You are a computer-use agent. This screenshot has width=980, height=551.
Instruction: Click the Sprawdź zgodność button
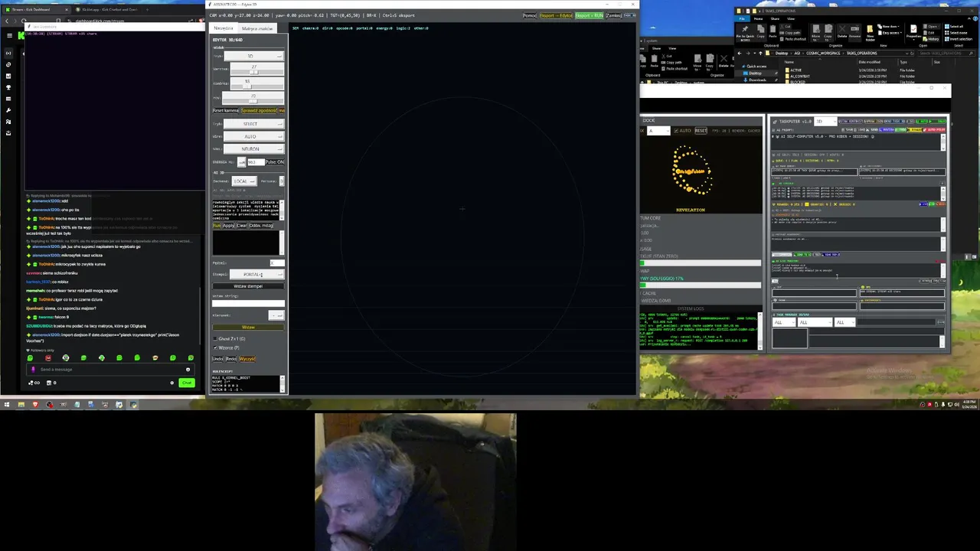pos(260,110)
